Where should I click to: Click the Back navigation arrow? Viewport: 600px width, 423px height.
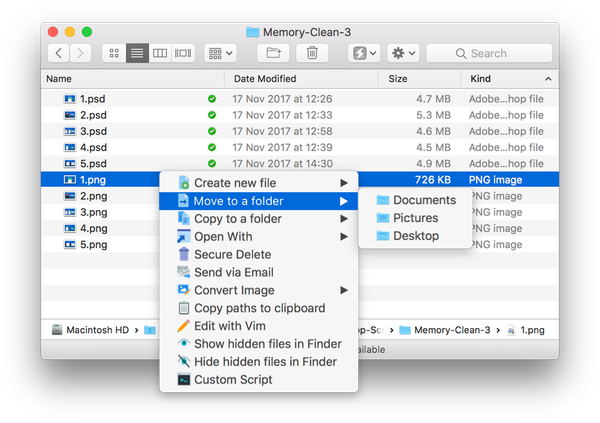59,53
